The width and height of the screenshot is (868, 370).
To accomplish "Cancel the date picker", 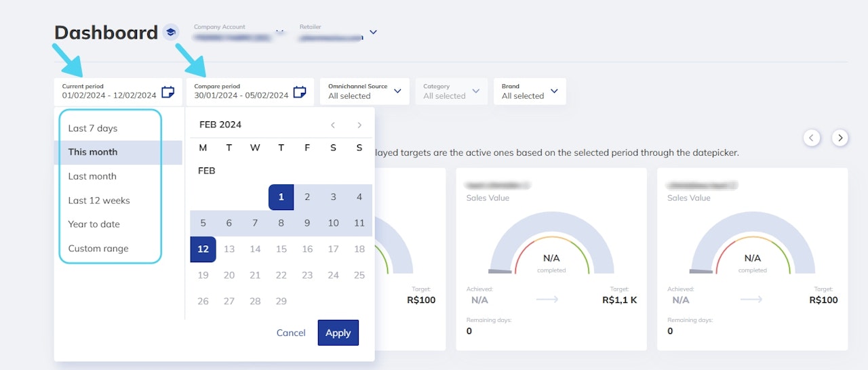I will pos(291,333).
